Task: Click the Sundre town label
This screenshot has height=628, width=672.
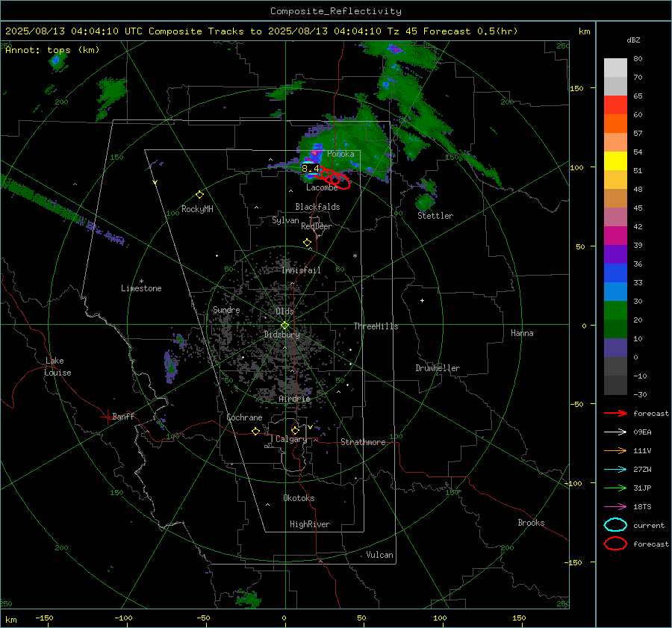Action: click(226, 310)
